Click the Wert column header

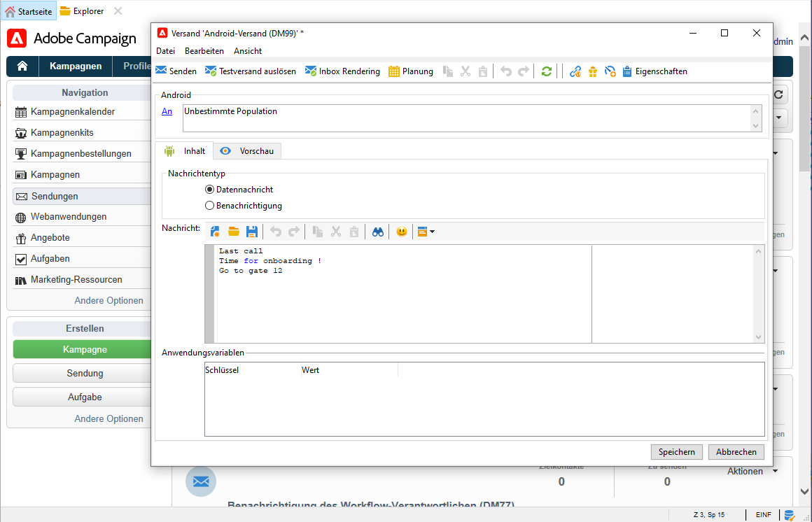point(349,370)
